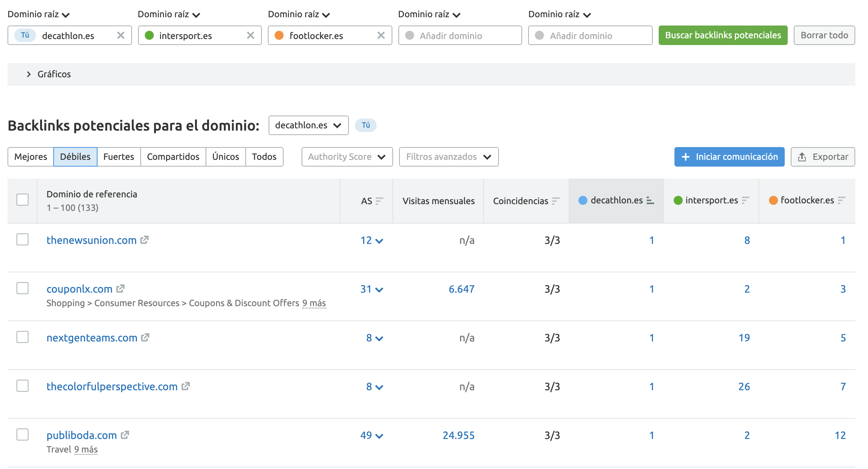Open Filtros avanzados dropdown
Image resolution: width=868 pixels, height=469 pixels.
pyautogui.click(x=449, y=157)
